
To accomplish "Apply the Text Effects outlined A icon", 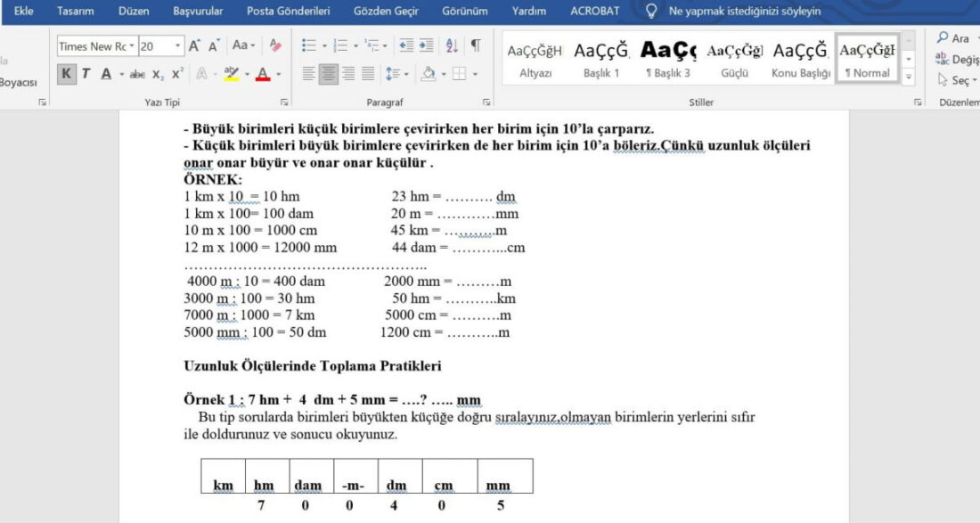I will (x=201, y=74).
